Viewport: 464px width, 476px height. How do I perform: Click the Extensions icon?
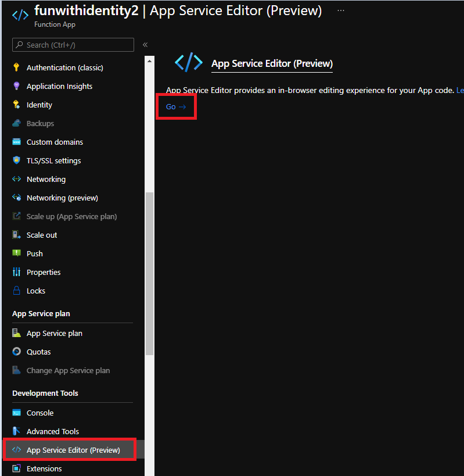[x=16, y=468]
